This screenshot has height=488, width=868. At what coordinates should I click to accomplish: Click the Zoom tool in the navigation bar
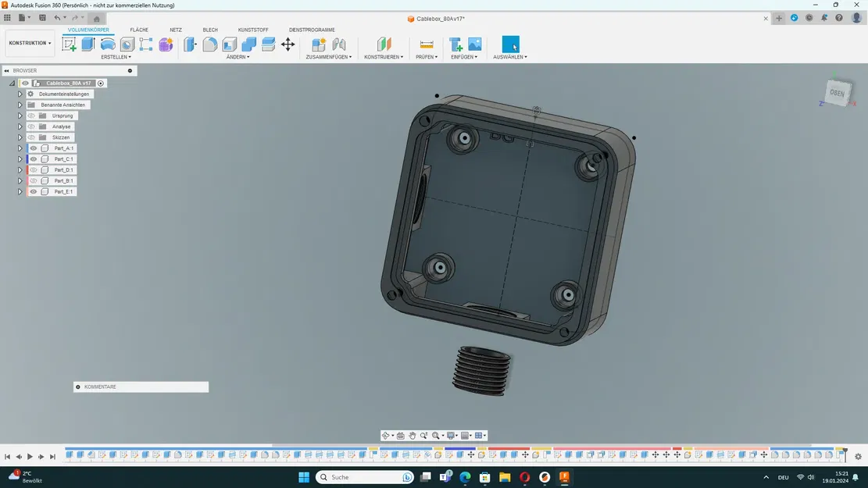point(423,435)
